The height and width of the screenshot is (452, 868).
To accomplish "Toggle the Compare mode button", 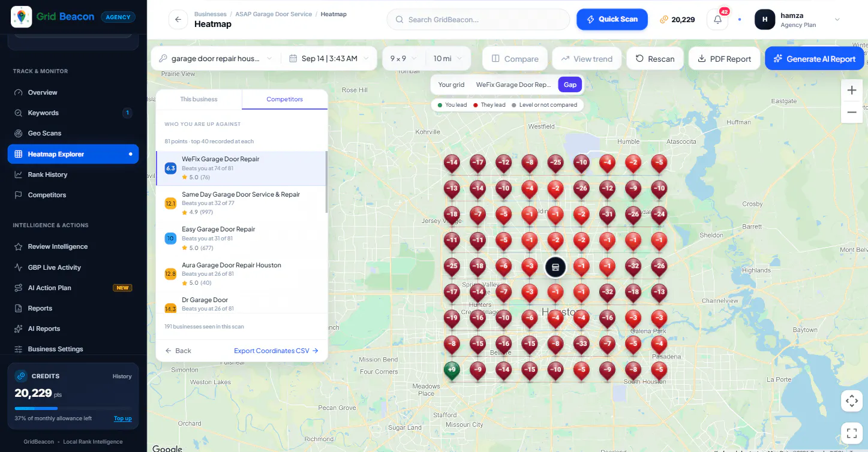I will coord(515,59).
